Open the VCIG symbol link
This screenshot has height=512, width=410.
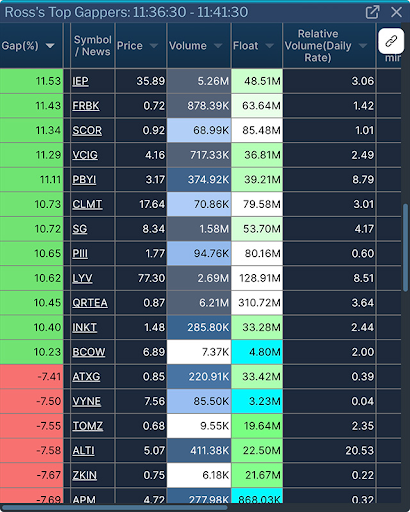85,155
